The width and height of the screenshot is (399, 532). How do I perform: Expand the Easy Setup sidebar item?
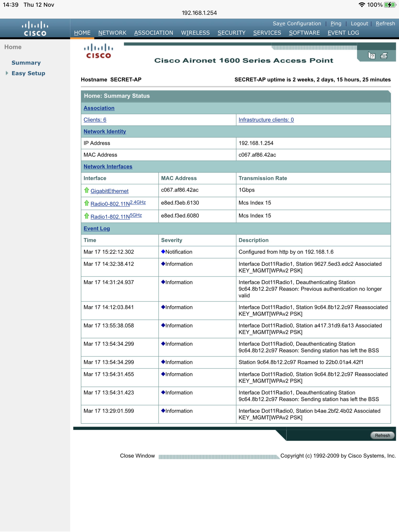tap(28, 73)
